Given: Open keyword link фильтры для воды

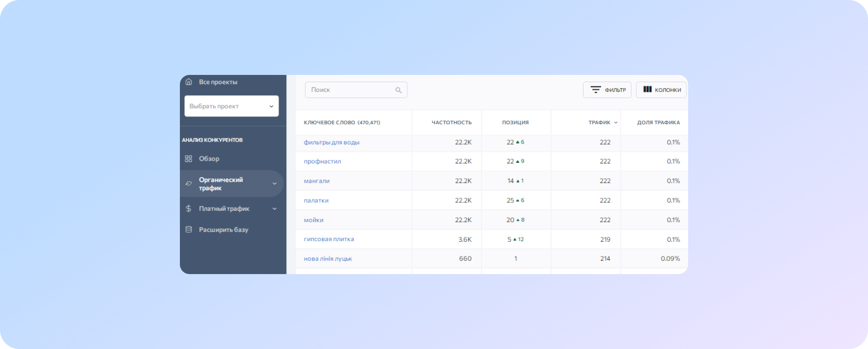Looking at the screenshot, I should point(331,142).
